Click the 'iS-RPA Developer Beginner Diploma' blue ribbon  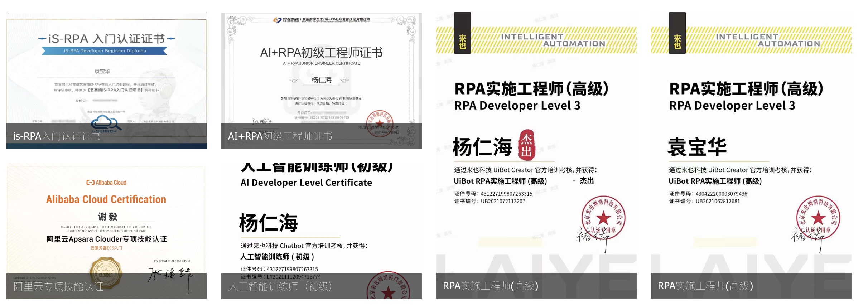pos(105,51)
